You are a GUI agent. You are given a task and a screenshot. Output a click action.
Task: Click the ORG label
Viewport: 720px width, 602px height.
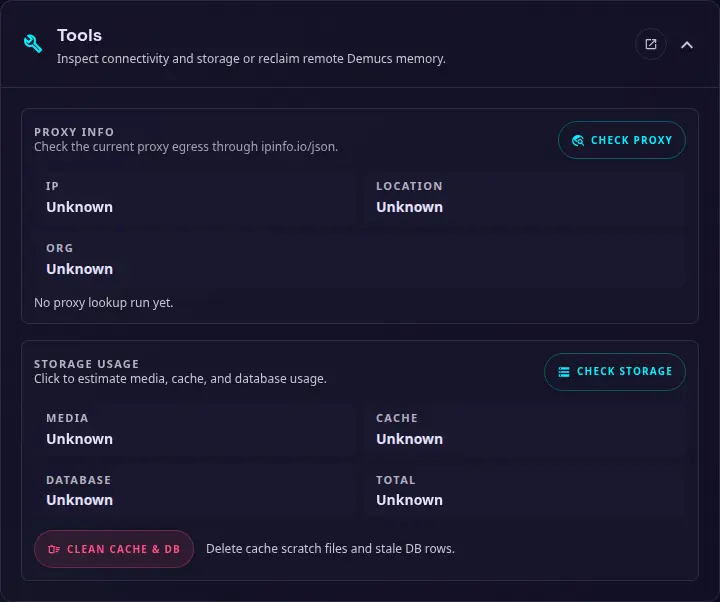pyautogui.click(x=59, y=248)
